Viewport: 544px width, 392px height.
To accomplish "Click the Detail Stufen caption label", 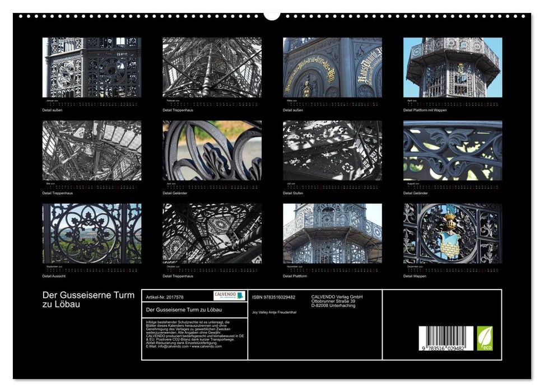I will 292,193.
